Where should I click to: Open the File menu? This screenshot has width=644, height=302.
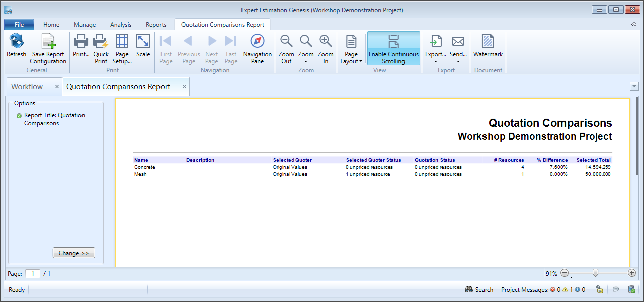[x=19, y=24]
